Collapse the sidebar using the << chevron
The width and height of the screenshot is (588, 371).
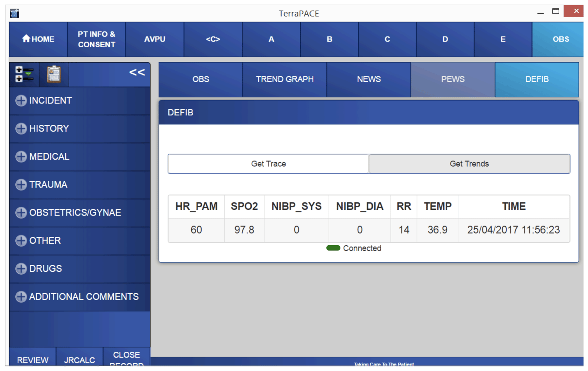click(x=138, y=72)
